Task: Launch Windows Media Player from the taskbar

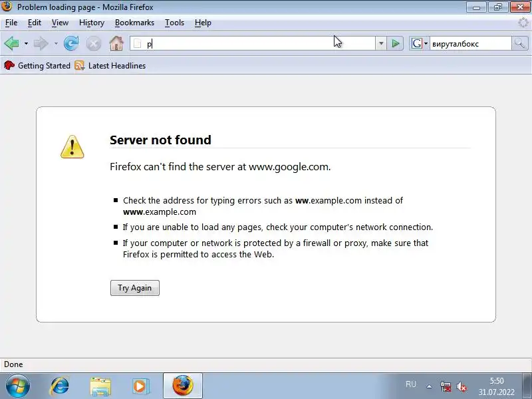Action: point(140,386)
